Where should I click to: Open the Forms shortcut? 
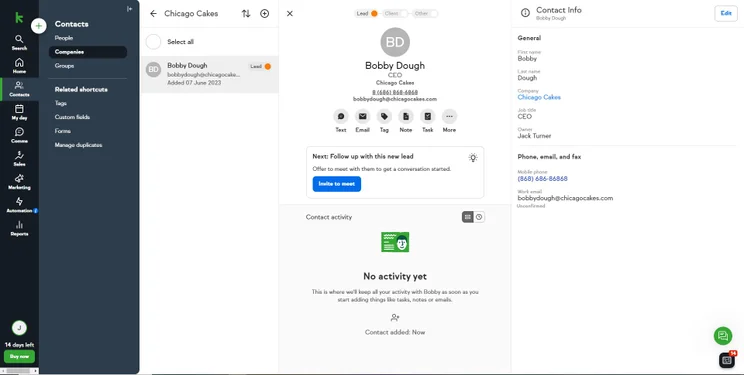coord(63,131)
